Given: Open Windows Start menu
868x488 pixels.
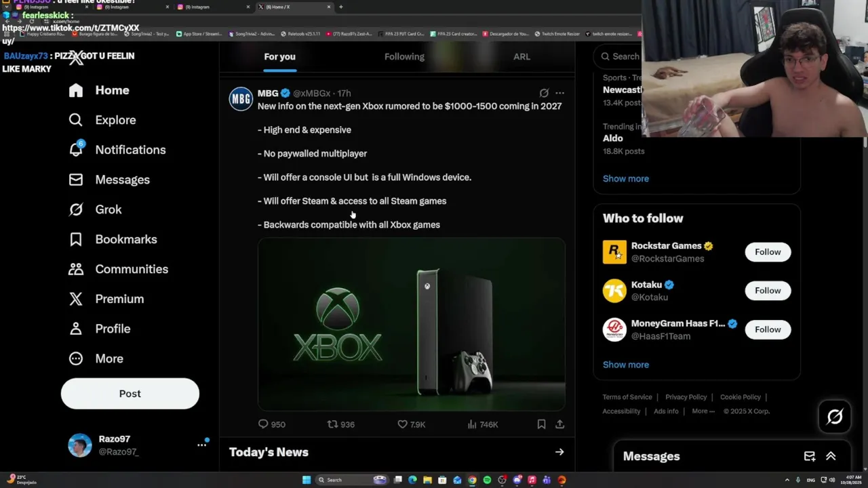Looking at the screenshot, I should coord(307,480).
